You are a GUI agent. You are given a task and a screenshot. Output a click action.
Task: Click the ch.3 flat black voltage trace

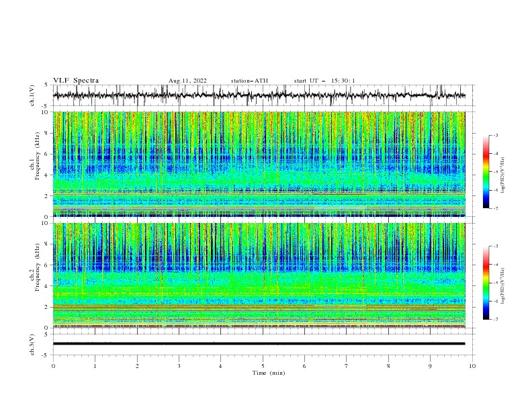point(259,344)
